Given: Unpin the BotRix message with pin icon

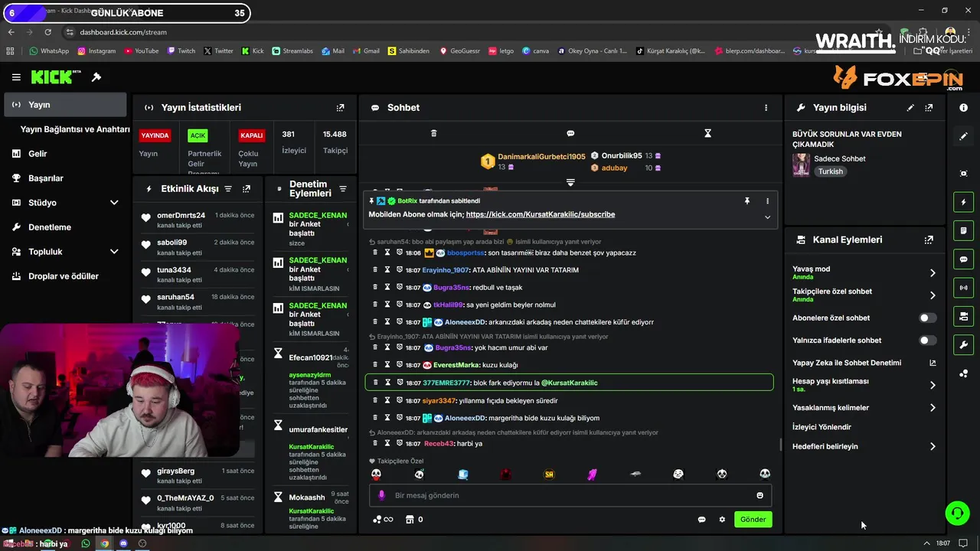Looking at the screenshot, I should [746, 201].
